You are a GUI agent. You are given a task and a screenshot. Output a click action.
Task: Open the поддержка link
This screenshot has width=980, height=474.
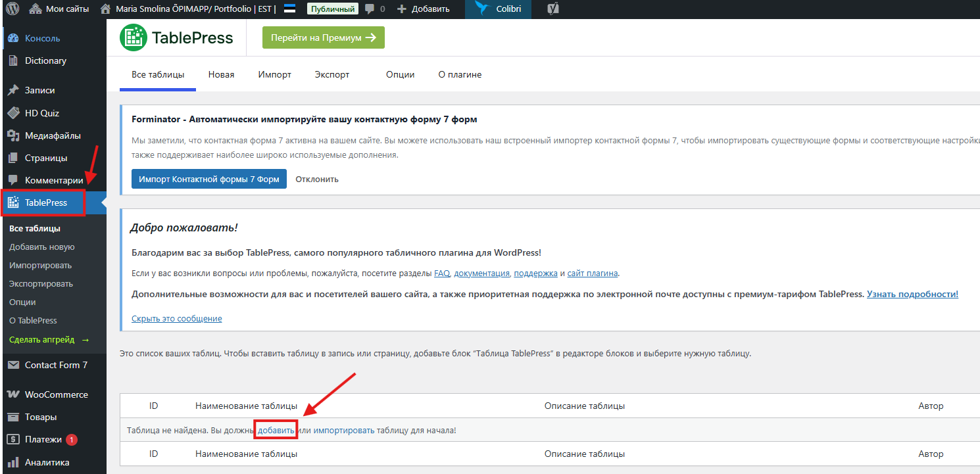535,273
